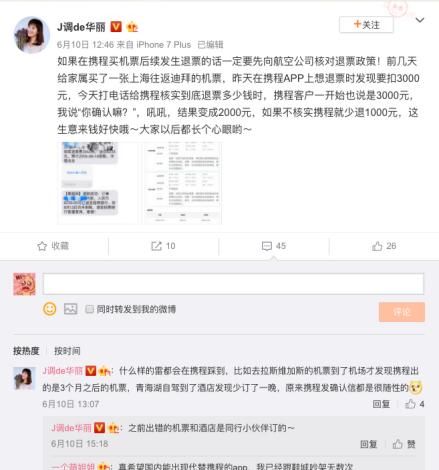The height and width of the screenshot is (470, 439).
Task: Click the orange 评论 submit button
Action: click(x=402, y=312)
